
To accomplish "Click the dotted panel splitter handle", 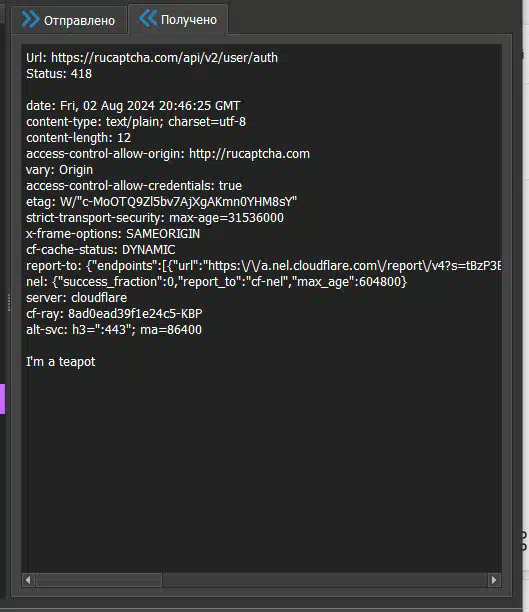I will click(x=9, y=302).
